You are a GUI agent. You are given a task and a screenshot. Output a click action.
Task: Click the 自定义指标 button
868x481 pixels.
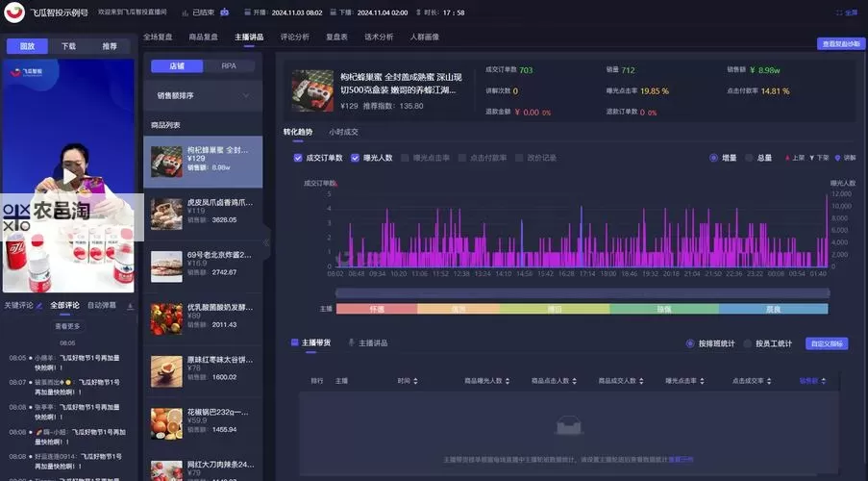coord(827,343)
